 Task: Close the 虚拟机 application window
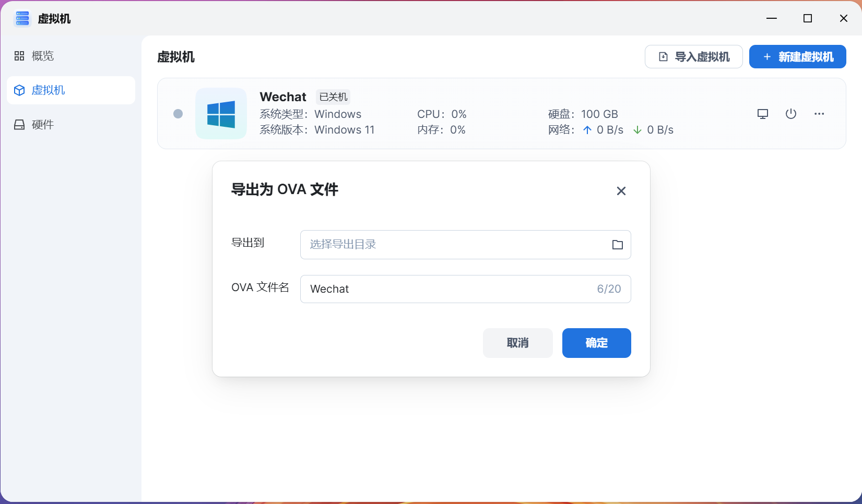[x=844, y=18]
